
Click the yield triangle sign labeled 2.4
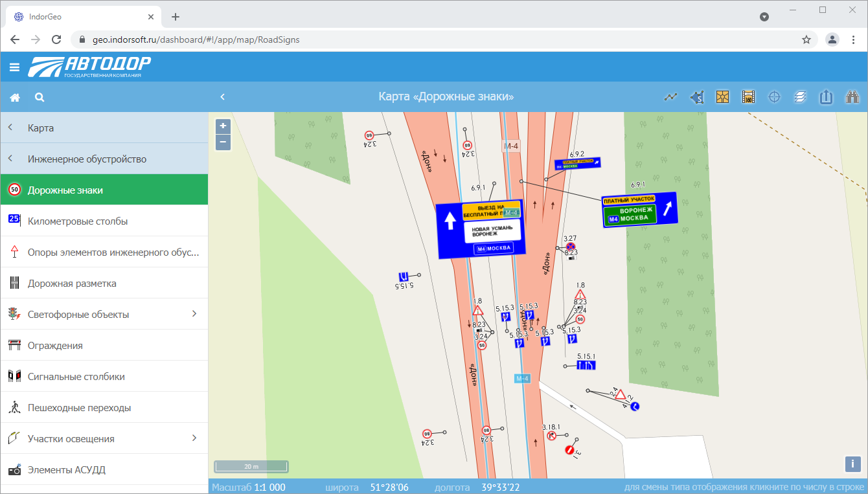(620, 394)
